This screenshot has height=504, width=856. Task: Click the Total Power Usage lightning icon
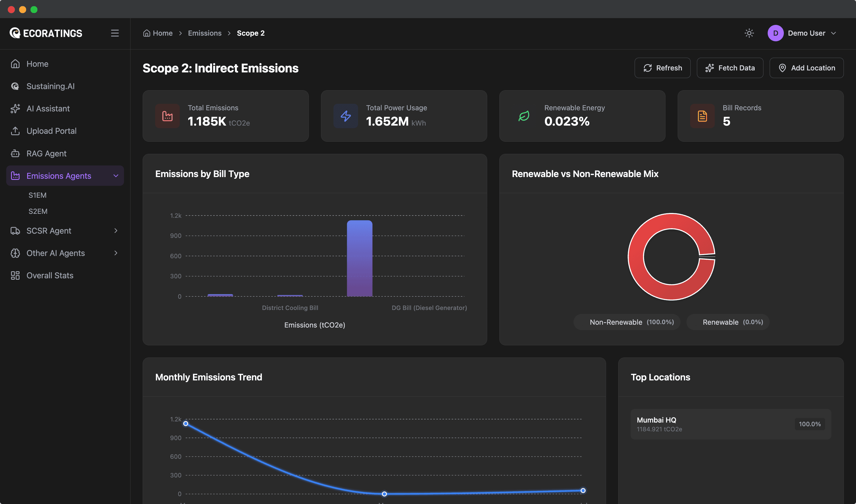click(346, 116)
